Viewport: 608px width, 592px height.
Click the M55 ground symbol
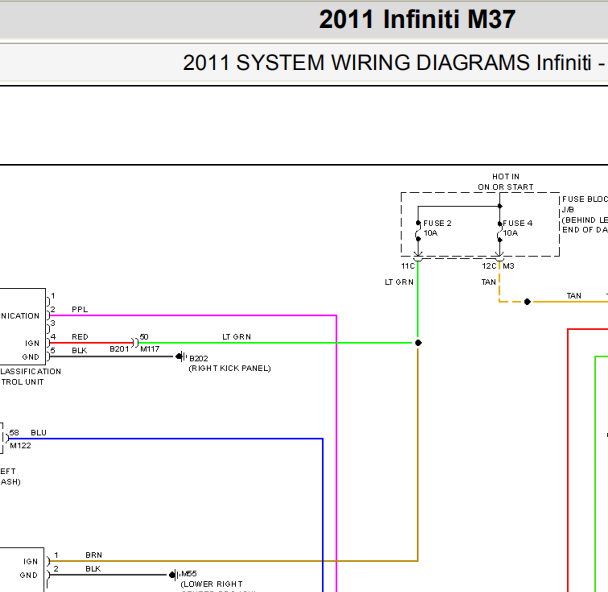(174, 575)
